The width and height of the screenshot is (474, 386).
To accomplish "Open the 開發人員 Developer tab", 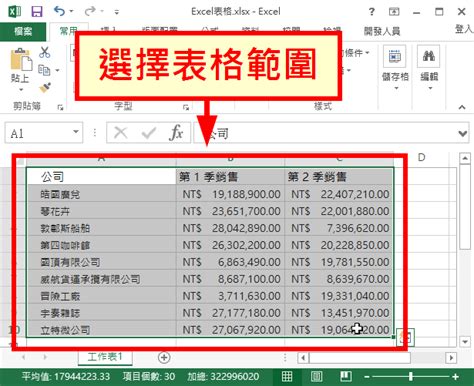I will point(382,31).
